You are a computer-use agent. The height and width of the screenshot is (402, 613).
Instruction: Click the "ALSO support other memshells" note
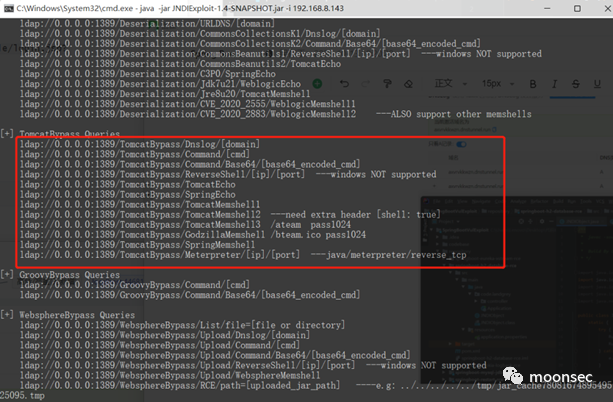(x=454, y=114)
